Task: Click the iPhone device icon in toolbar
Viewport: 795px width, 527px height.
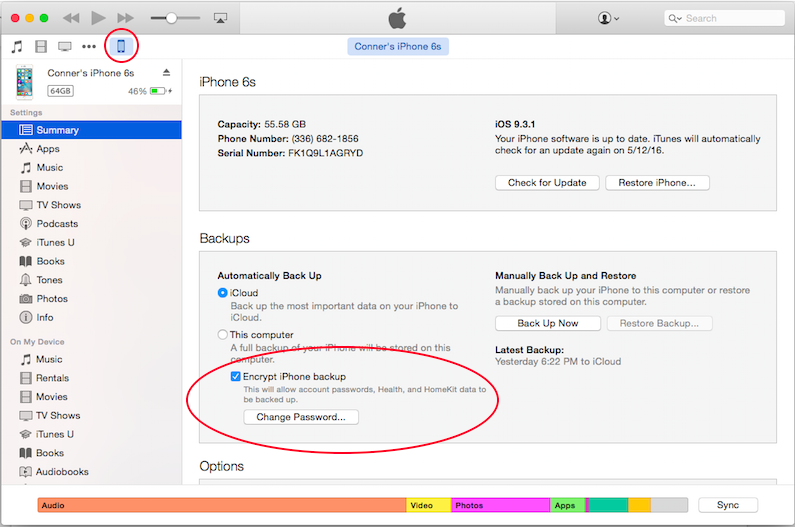Action: (121, 46)
